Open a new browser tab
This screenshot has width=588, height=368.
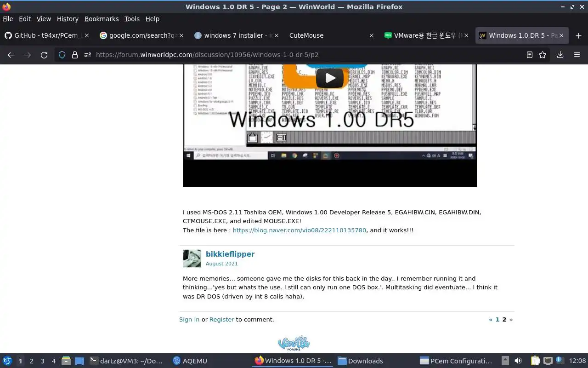tap(578, 35)
